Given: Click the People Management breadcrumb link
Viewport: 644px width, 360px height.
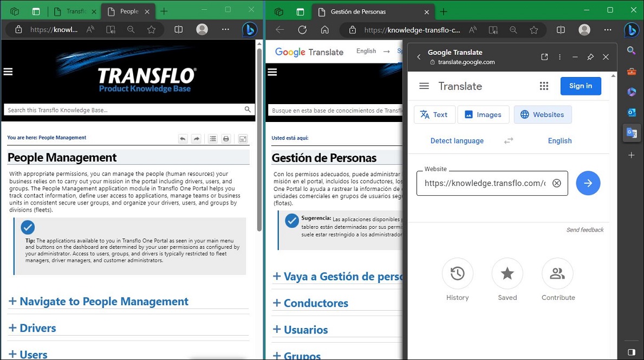Looking at the screenshot, I should (x=62, y=138).
